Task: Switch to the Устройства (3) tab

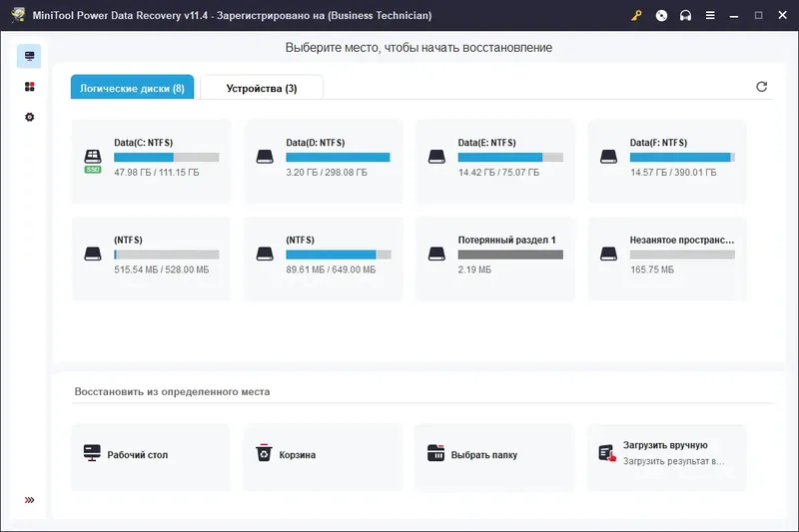Action: (262, 88)
